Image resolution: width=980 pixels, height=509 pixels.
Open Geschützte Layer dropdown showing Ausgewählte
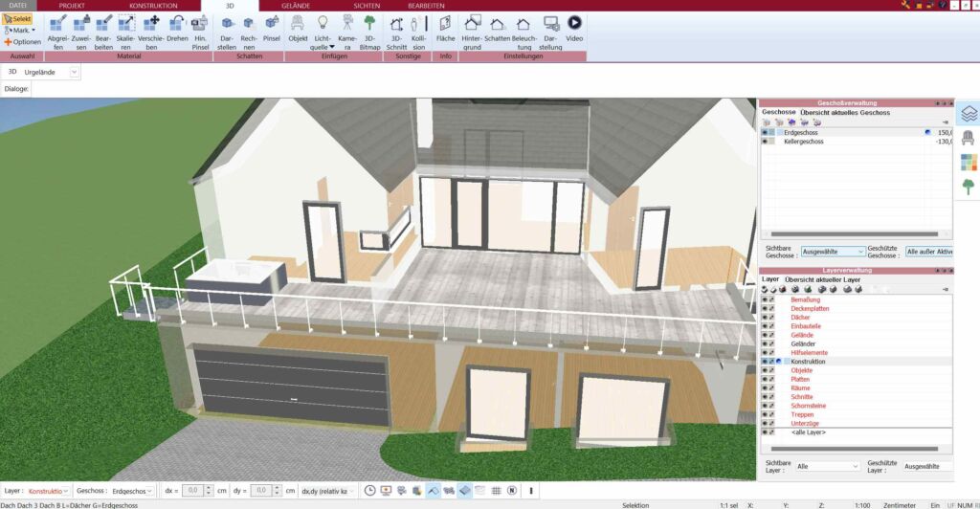927,467
